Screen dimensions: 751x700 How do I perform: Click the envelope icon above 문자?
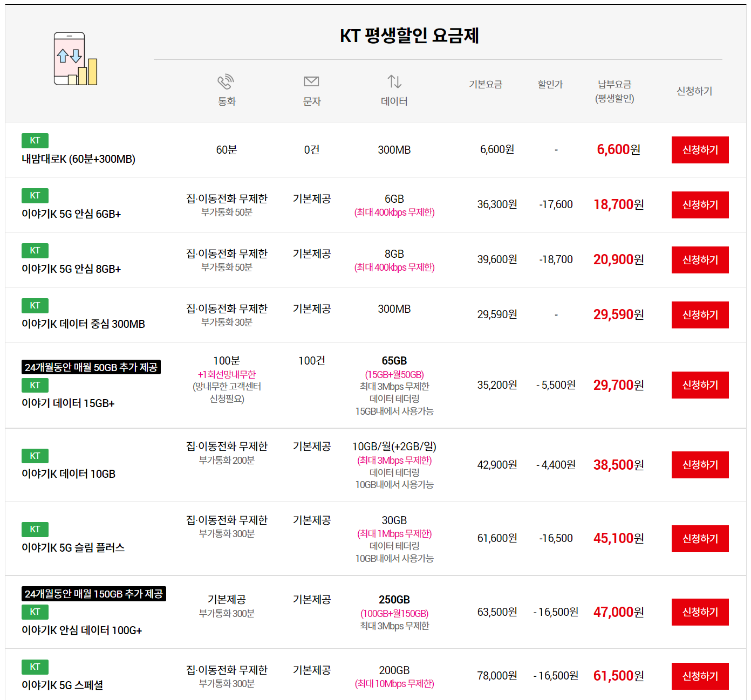tap(311, 81)
